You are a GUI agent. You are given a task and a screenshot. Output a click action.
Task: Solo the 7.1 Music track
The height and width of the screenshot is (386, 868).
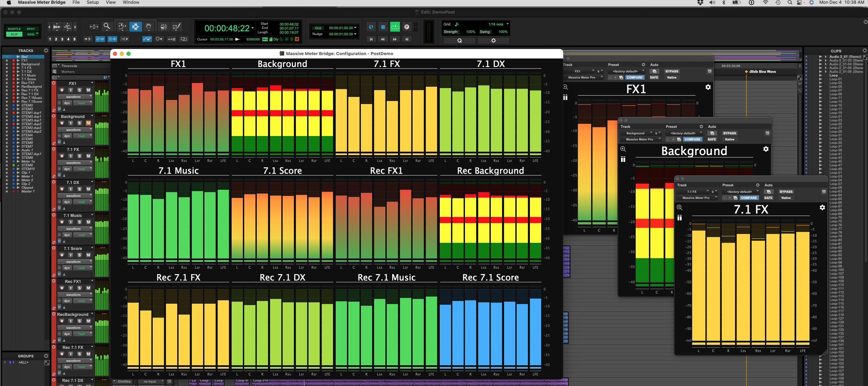[79, 222]
